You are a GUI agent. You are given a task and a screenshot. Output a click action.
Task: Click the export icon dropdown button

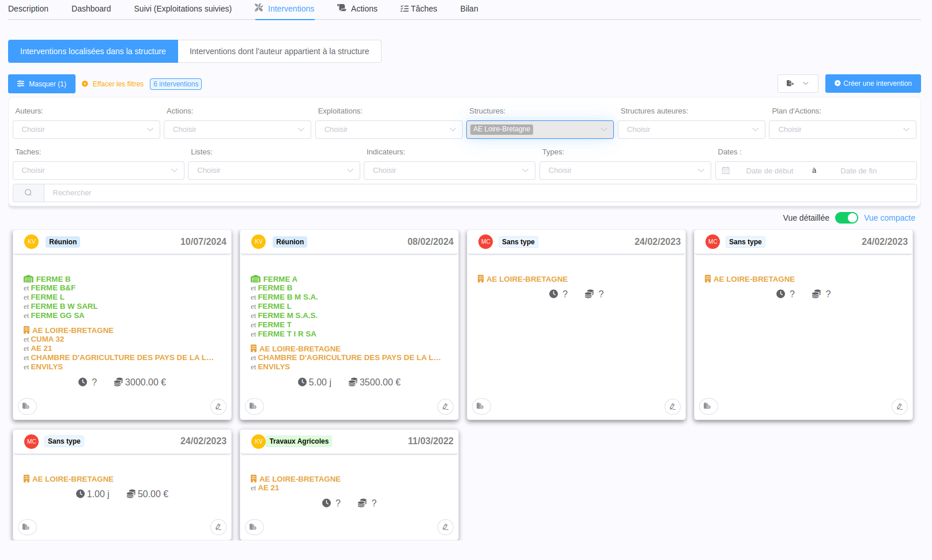coord(797,84)
